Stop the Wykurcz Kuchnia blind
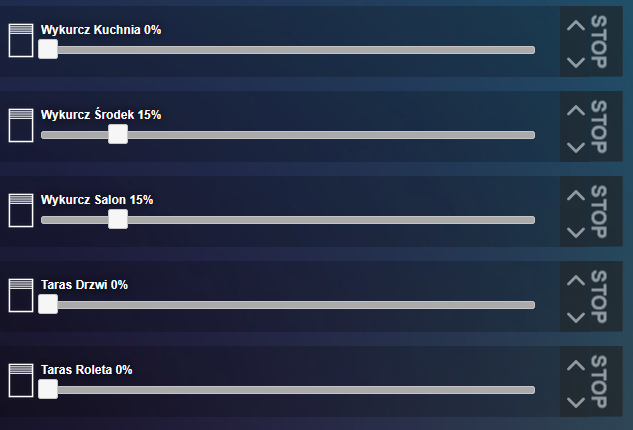633x430 pixels. coord(599,42)
